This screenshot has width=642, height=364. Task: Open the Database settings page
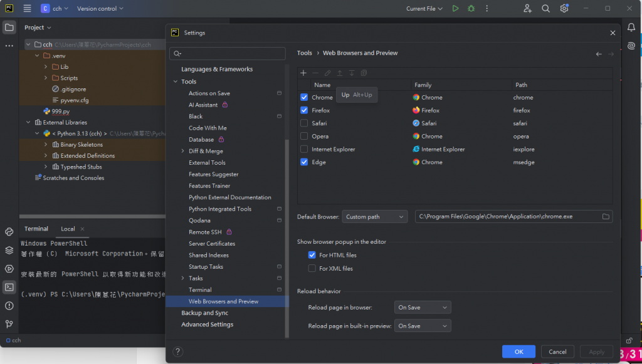[x=201, y=140]
